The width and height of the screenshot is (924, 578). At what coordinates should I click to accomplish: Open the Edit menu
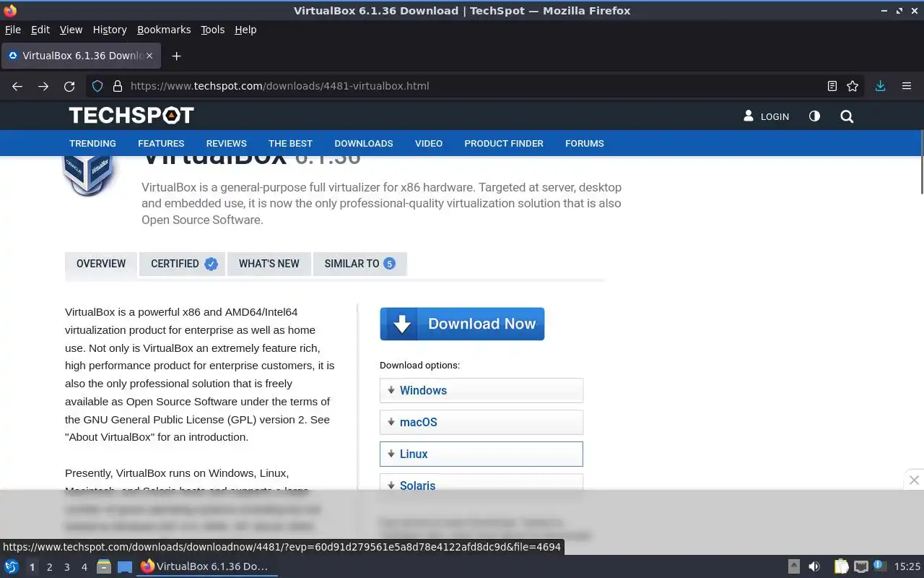click(40, 30)
